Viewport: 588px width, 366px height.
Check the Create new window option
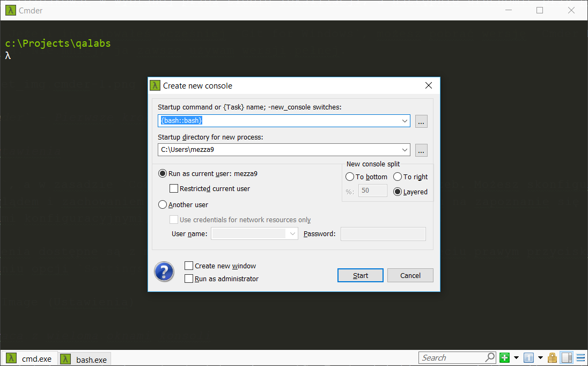(189, 266)
